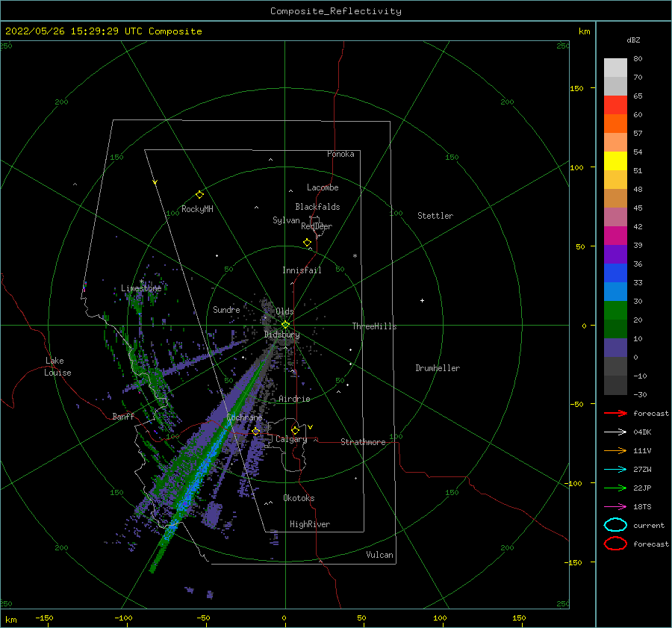Viewport: 672px width, 628px height.
Task: Click the RockyMH label
Action: click(x=197, y=209)
